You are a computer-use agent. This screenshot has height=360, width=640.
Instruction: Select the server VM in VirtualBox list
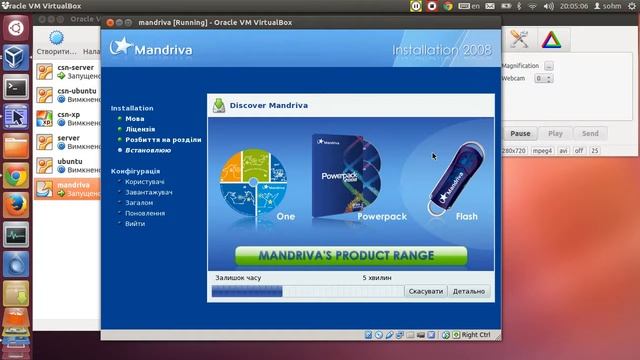[68, 142]
